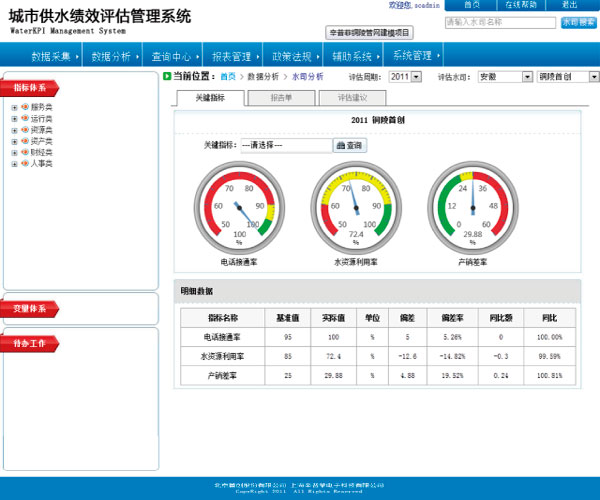Click the green arrow icon before 当前位置
Image resolution: width=600 pixels, height=500 pixels.
click(167, 76)
